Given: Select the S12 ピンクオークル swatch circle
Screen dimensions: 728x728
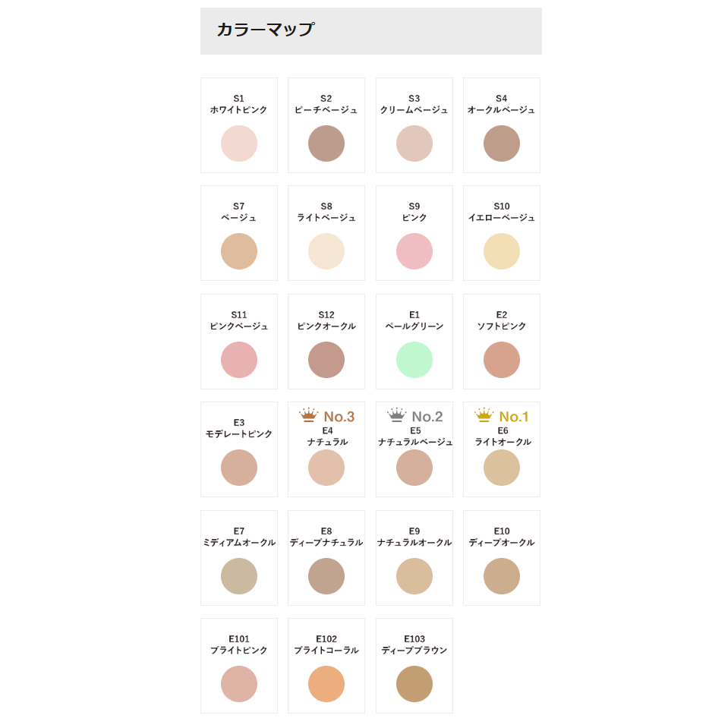Looking at the screenshot, I should (x=326, y=360).
